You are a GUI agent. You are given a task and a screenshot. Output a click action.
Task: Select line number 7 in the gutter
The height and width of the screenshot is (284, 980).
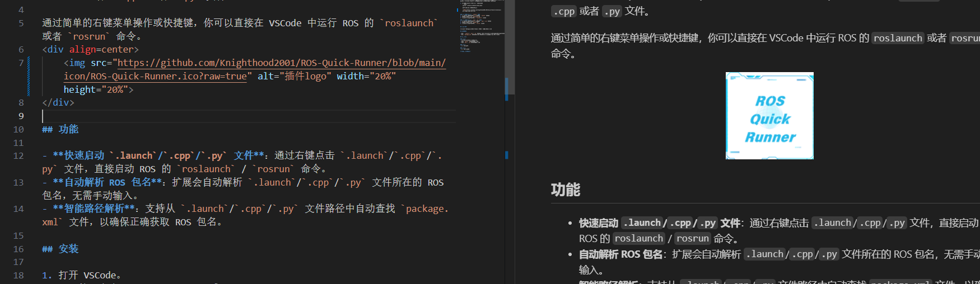21,63
